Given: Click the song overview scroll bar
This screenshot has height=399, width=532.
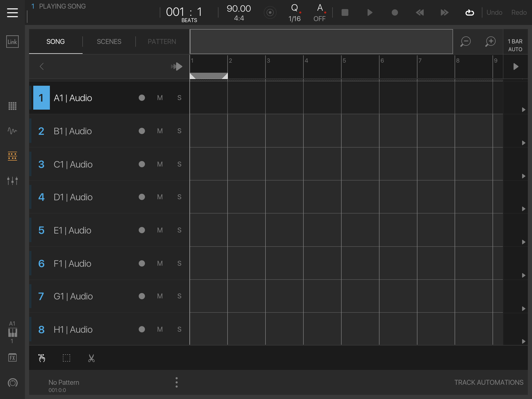Looking at the screenshot, I should (321, 42).
